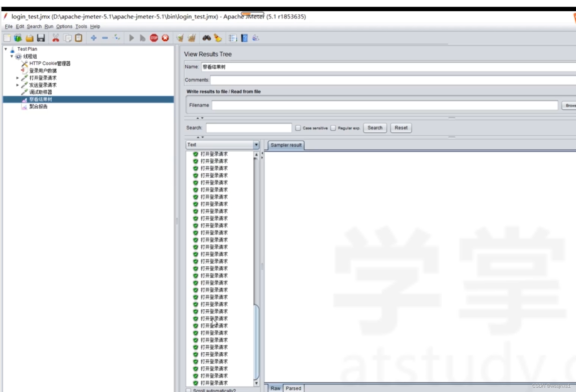Click into the Comments field
This screenshot has width=576, height=392.
[x=393, y=80]
